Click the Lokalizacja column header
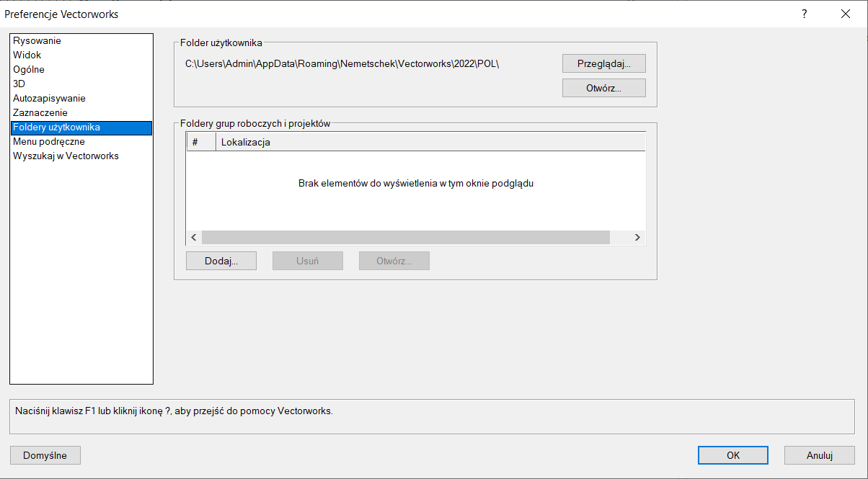This screenshot has width=868, height=479. point(430,142)
